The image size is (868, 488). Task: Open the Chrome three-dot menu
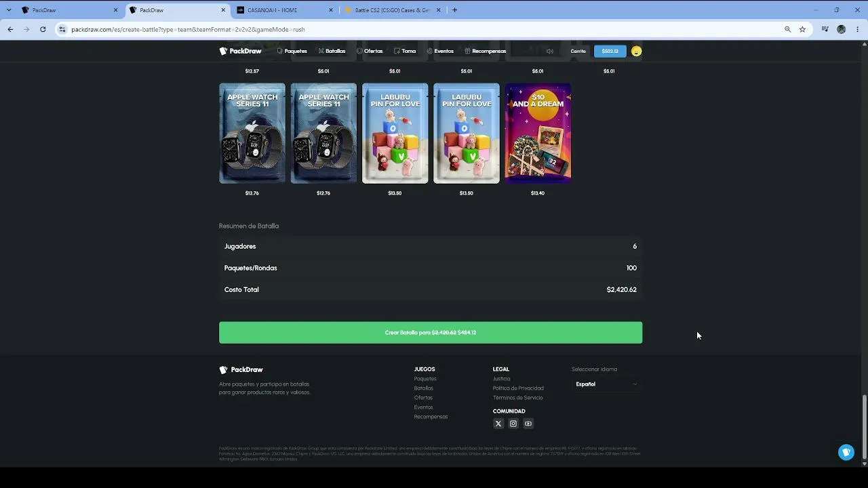pyautogui.click(x=858, y=29)
